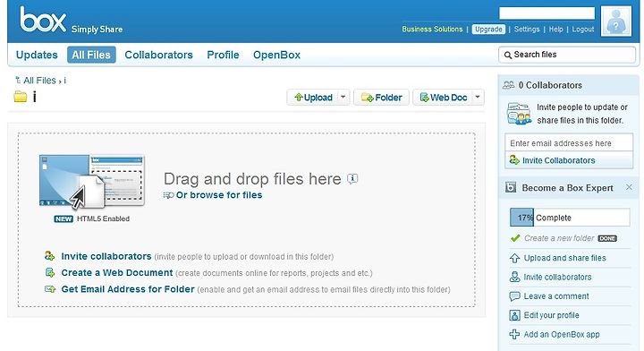Screen dimensions: 644x351
Task: Expand the Upload button dropdown arrow
Action: (343, 98)
